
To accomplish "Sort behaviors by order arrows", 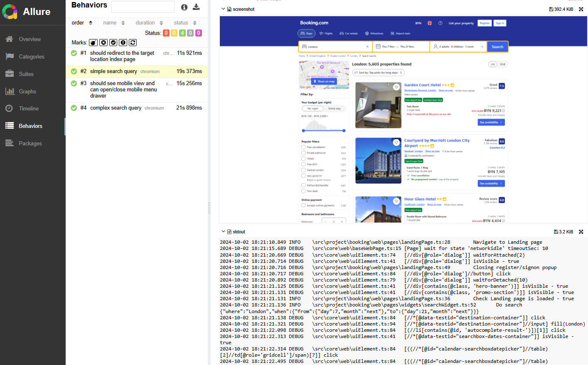I will coord(91,23).
